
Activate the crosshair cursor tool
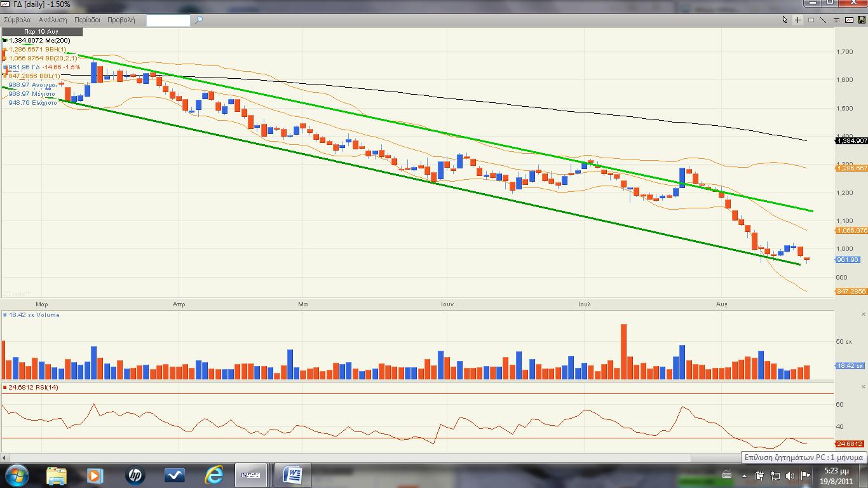798,20
